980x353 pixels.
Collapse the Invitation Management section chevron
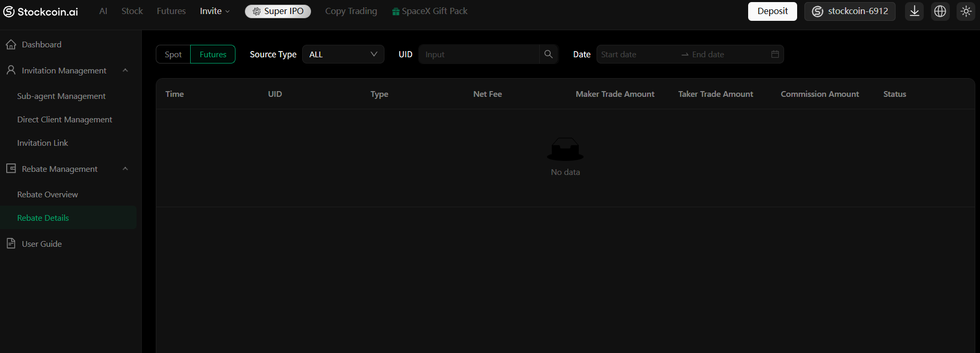coord(125,70)
